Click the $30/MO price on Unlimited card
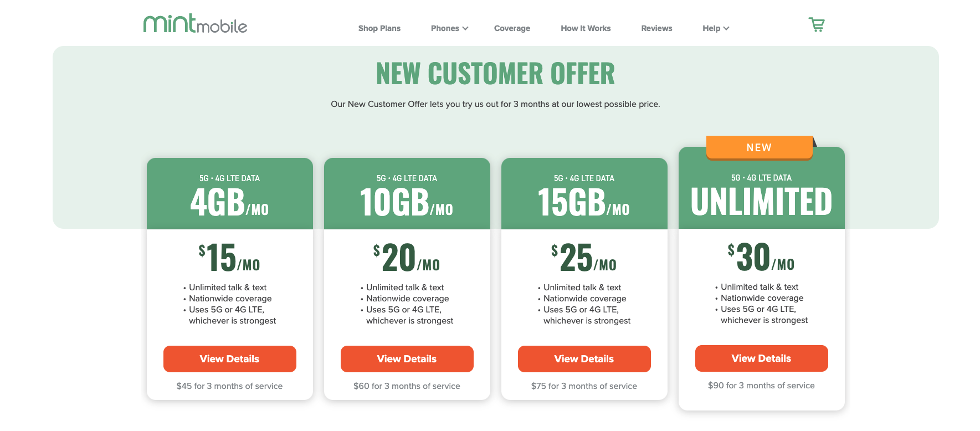980x431 pixels. pos(761,257)
